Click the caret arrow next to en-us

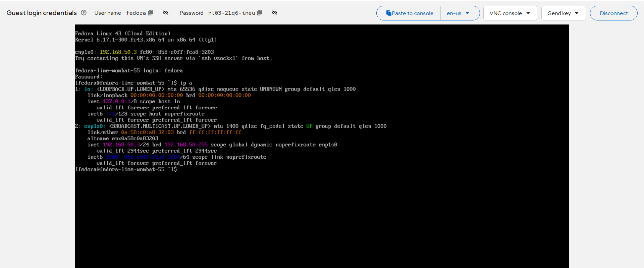pos(468,13)
